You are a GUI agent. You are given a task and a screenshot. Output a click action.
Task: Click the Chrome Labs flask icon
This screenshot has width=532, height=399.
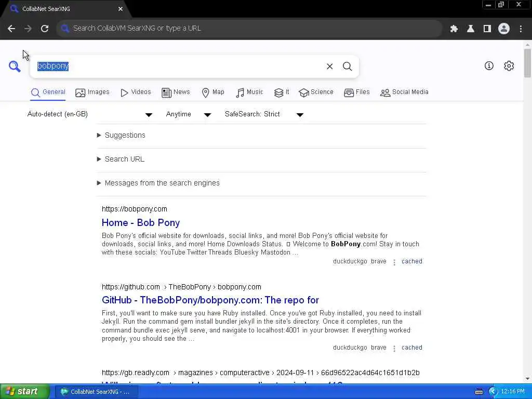click(471, 29)
